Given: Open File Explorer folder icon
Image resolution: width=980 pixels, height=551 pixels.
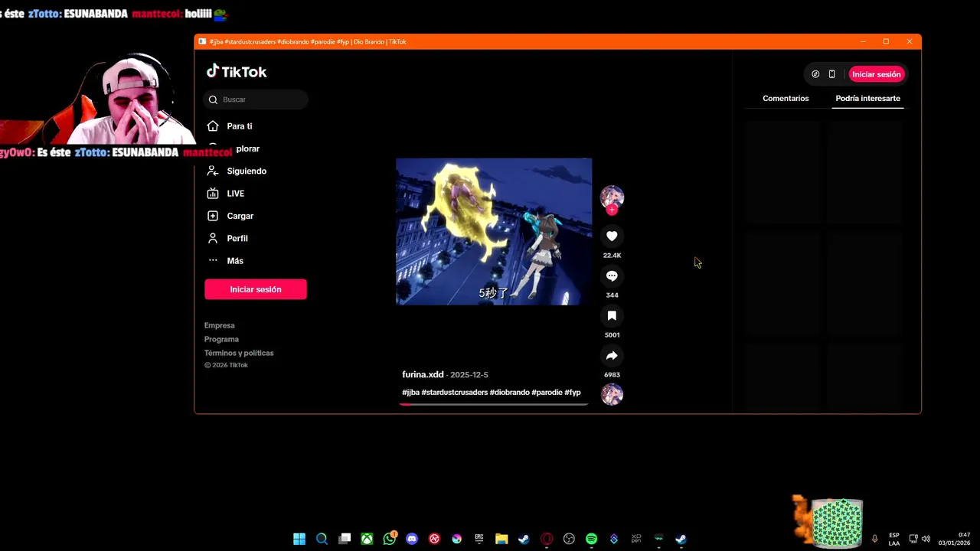Looking at the screenshot, I should (501, 539).
